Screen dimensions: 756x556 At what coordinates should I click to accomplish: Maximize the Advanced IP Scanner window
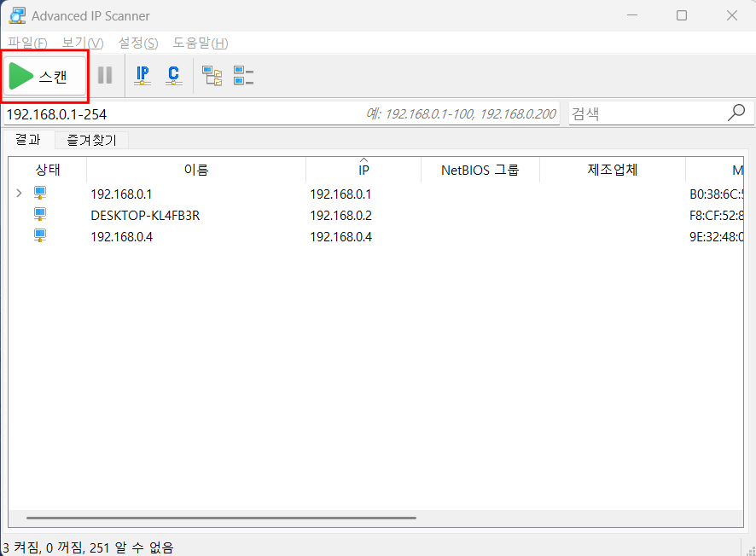click(x=682, y=15)
